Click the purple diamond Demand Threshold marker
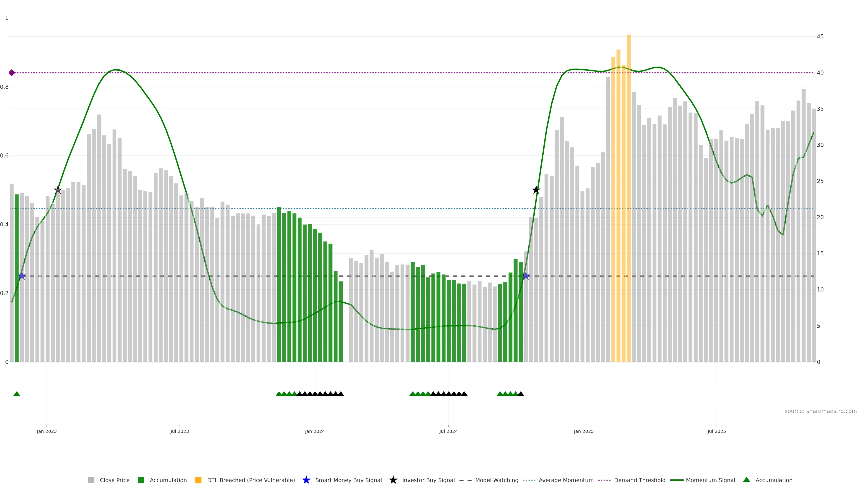The image size is (868, 488). tap(12, 73)
